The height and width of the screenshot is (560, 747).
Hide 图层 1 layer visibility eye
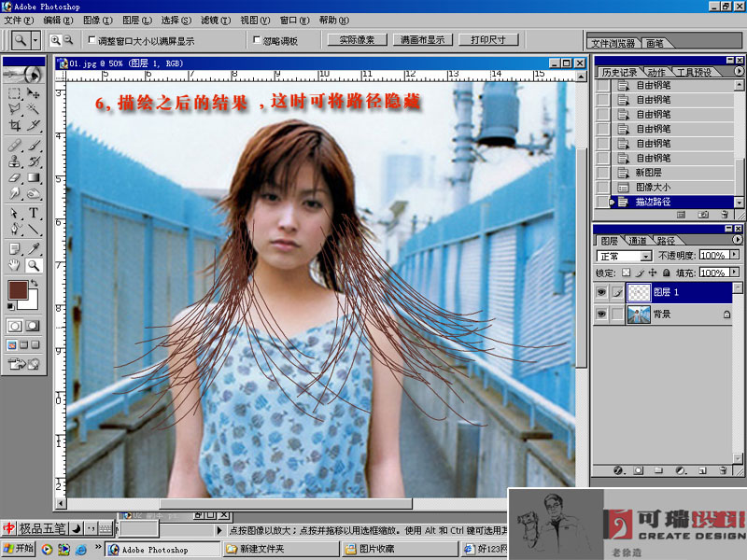(601, 292)
